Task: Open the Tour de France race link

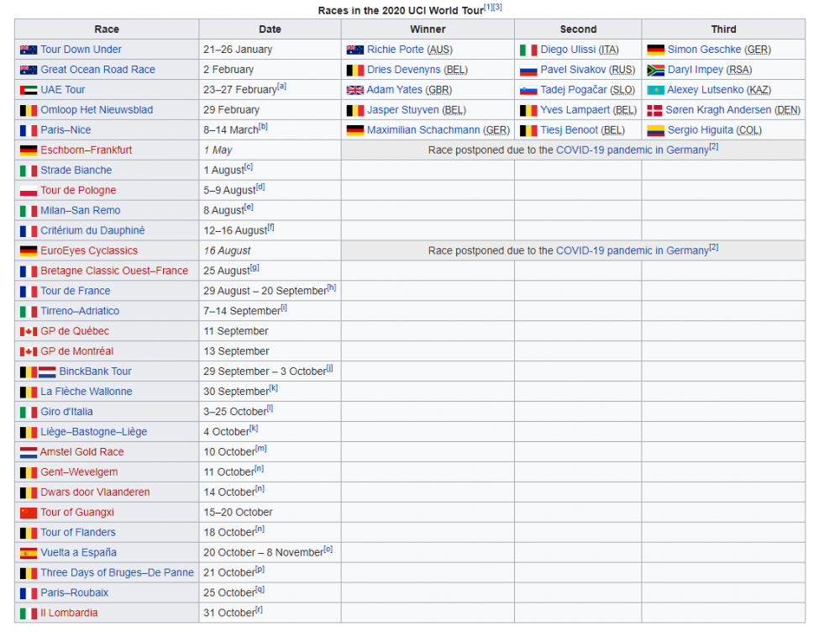Action: (75, 291)
